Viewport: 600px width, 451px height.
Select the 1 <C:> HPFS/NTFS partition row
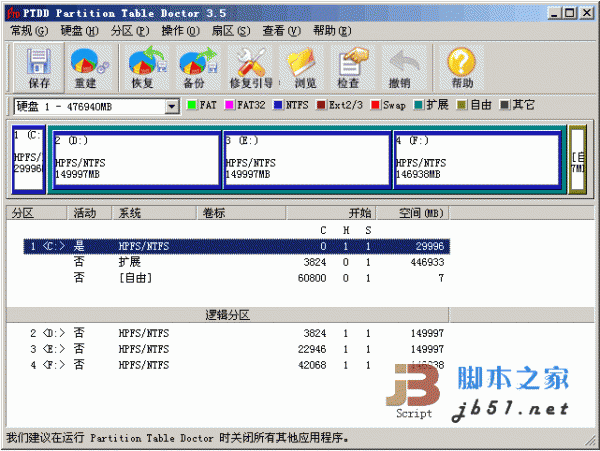click(236, 246)
